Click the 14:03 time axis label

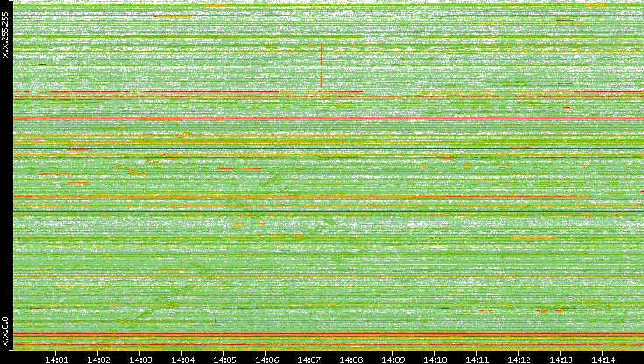point(140,360)
